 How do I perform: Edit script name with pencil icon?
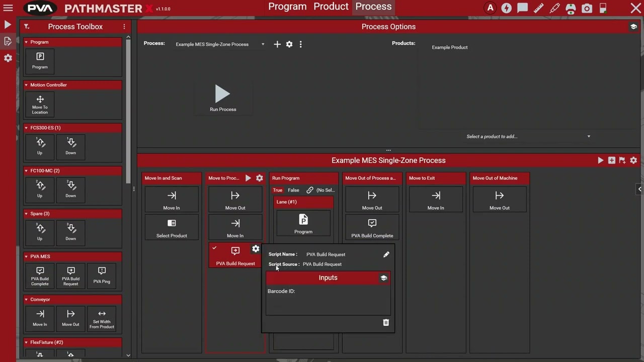coord(386,254)
